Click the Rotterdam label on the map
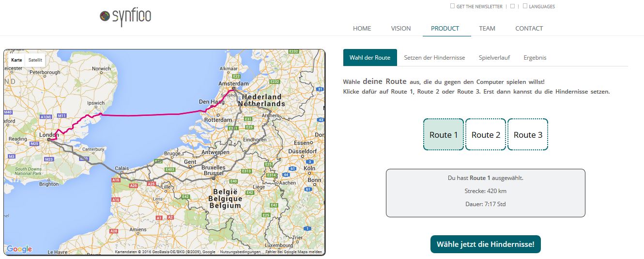The height and width of the screenshot is (259, 644). tap(217, 119)
